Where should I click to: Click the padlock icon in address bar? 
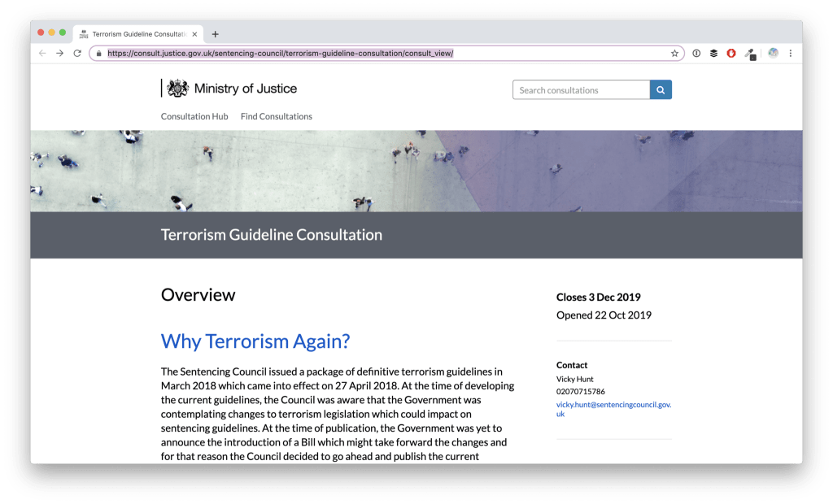(x=98, y=53)
